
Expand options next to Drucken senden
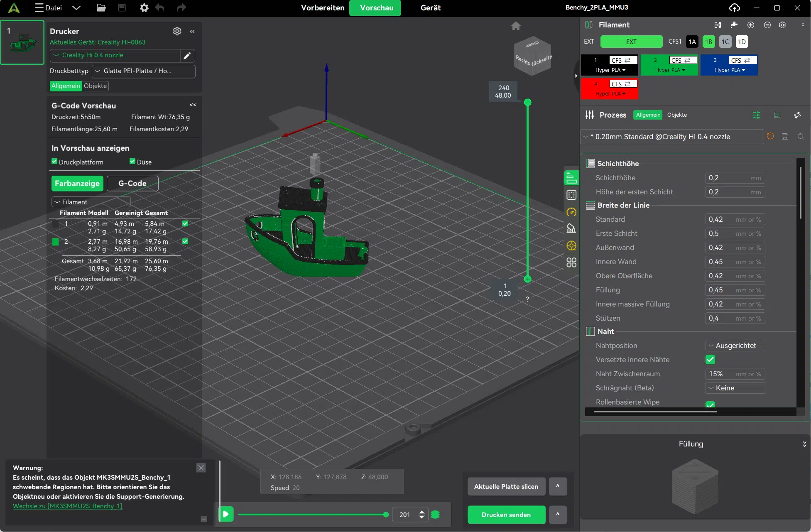pos(558,515)
